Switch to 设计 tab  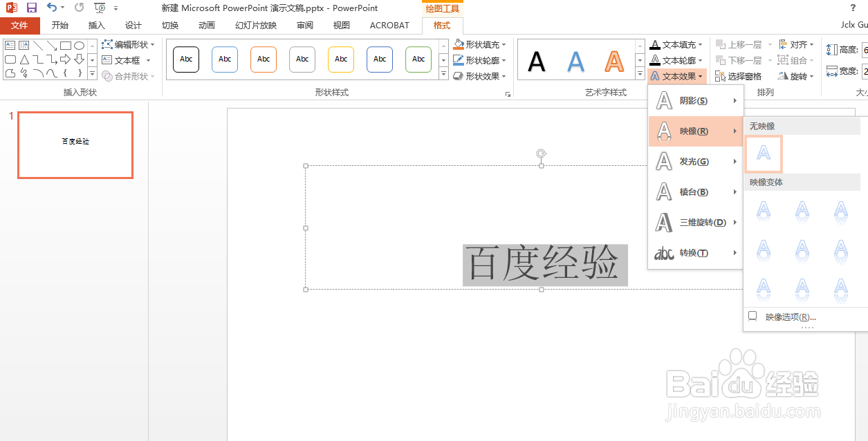[x=133, y=26]
